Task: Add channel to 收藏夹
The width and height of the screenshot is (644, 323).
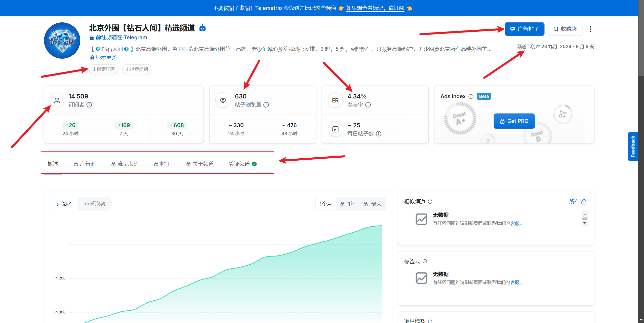Action: (x=565, y=29)
